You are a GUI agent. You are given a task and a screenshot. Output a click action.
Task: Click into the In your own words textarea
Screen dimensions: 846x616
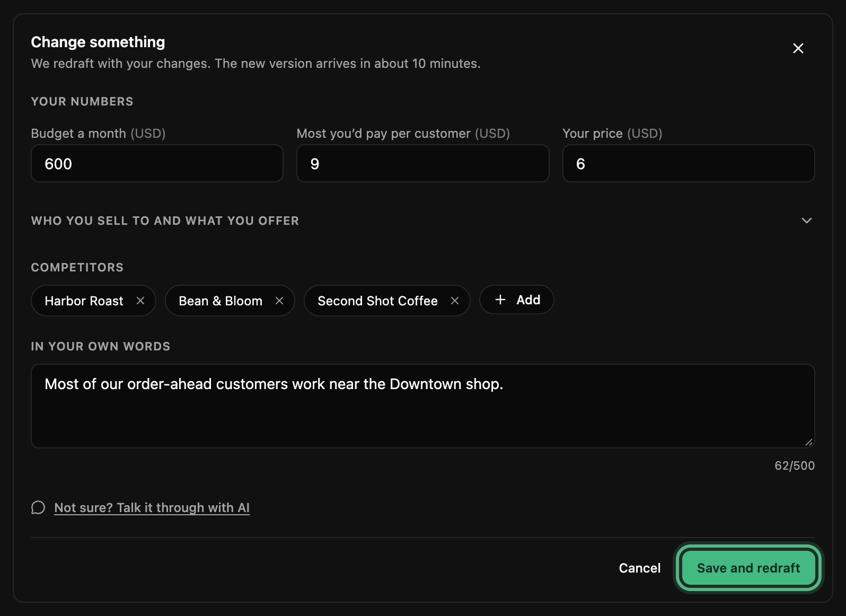click(x=422, y=406)
